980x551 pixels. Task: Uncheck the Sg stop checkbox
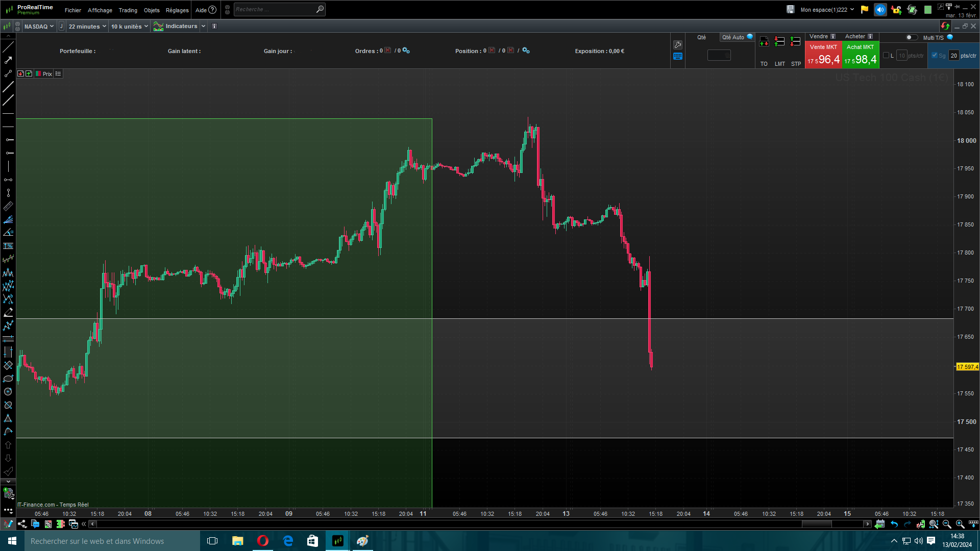pos(935,56)
